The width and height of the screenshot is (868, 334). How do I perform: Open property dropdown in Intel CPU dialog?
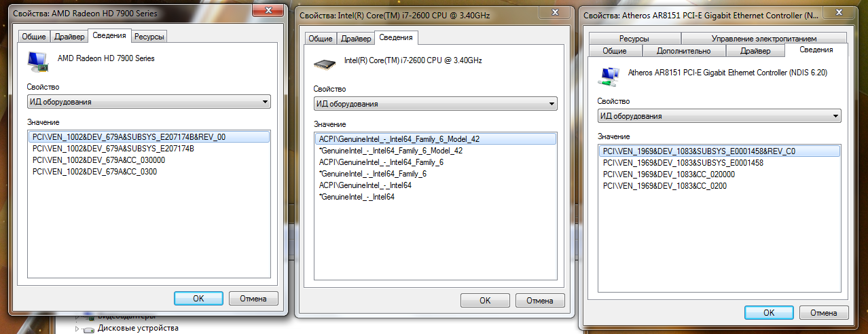[435, 104]
